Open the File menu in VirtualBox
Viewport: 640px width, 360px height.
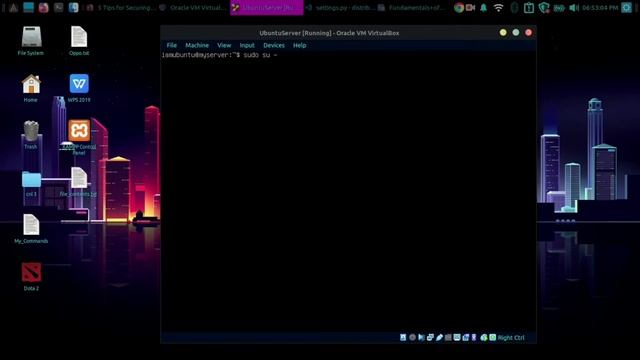pyautogui.click(x=171, y=45)
